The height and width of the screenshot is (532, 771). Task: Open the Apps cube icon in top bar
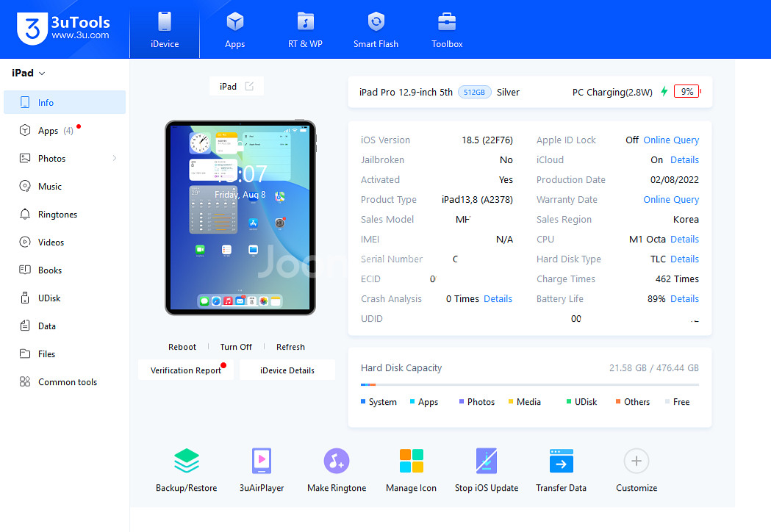coord(235,22)
